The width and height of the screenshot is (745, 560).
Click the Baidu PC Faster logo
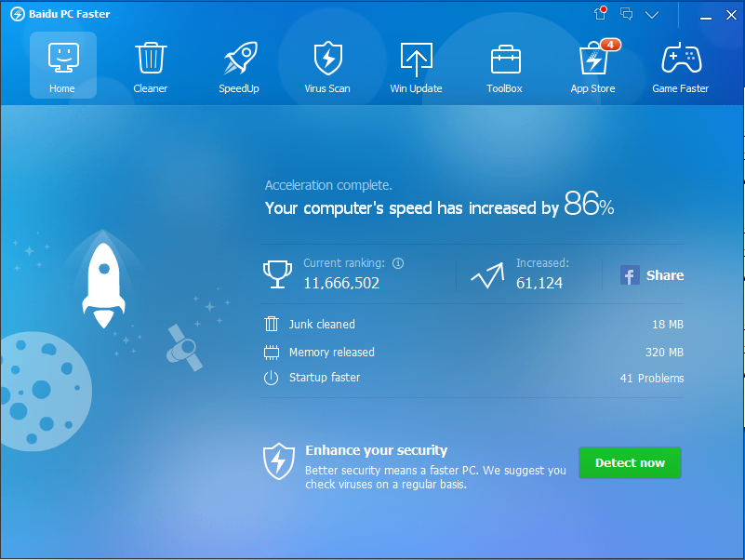click(x=18, y=14)
